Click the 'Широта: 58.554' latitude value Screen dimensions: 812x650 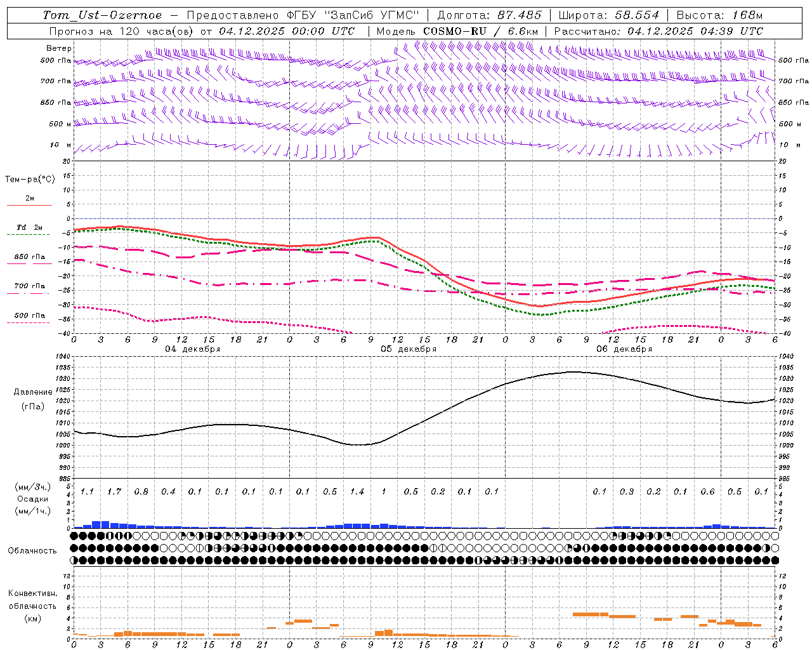[609, 15]
